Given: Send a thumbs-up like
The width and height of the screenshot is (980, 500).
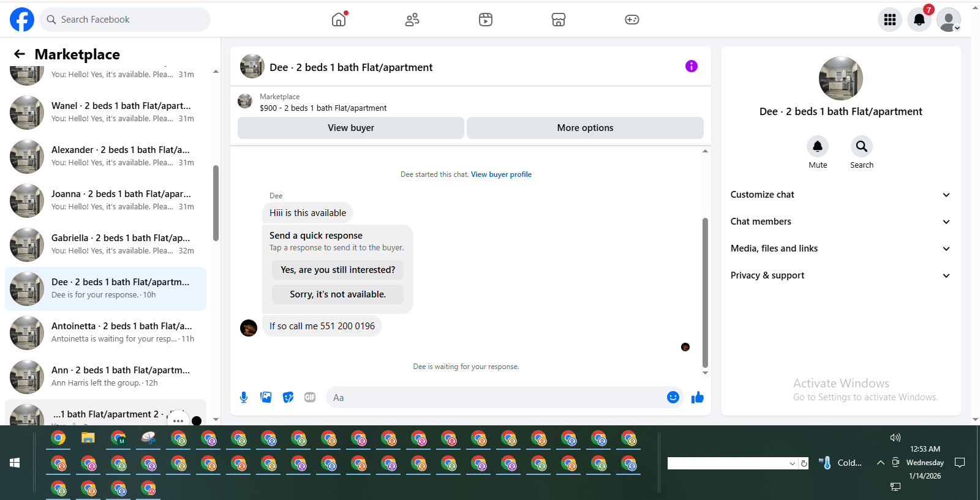Looking at the screenshot, I should (x=698, y=397).
